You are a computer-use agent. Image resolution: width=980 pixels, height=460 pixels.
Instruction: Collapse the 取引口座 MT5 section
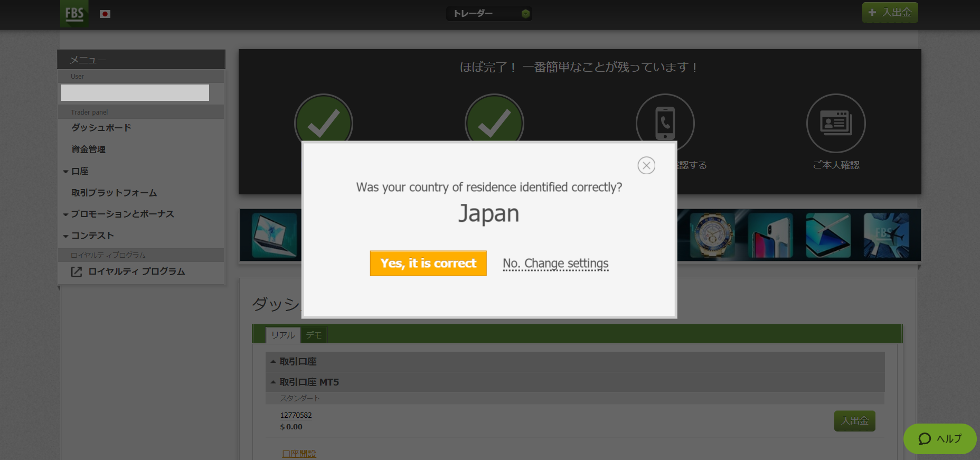tap(308, 382)
